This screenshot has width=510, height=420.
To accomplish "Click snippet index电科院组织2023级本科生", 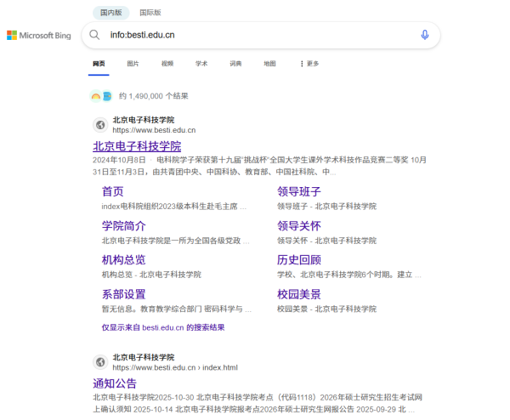I will coord(174,207).
